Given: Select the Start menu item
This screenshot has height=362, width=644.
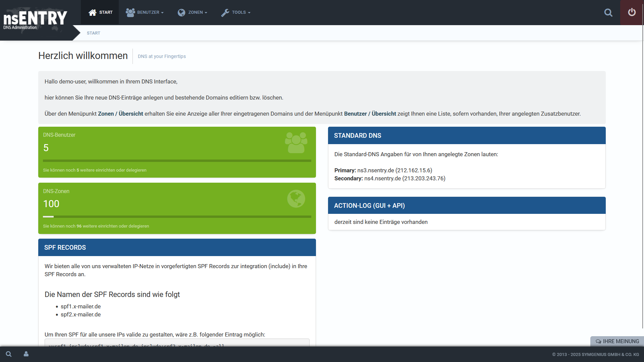Looking at the screenshot, I should pos(106,12).
